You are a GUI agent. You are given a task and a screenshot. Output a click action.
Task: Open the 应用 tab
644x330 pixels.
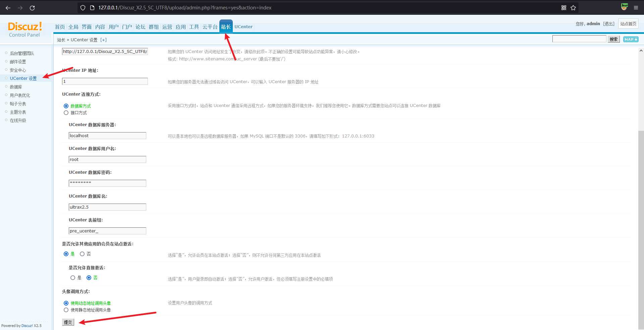click(x=181, y=27)
